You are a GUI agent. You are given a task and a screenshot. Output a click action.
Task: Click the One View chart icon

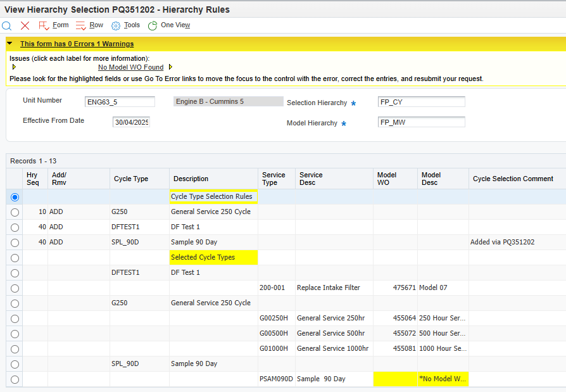(153, 25)
